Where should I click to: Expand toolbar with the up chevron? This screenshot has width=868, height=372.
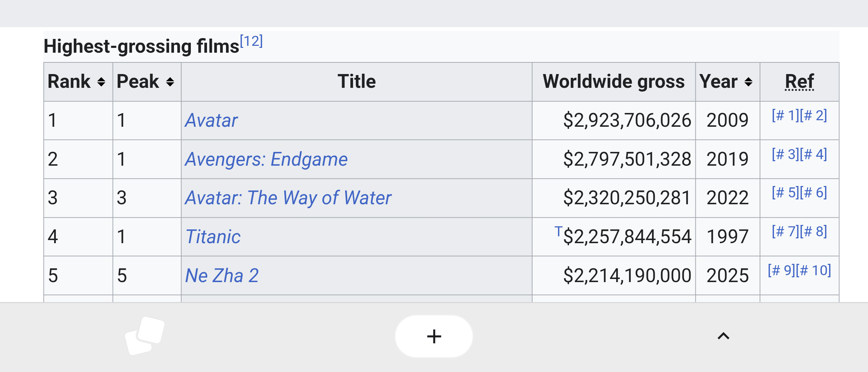[723, 336]
